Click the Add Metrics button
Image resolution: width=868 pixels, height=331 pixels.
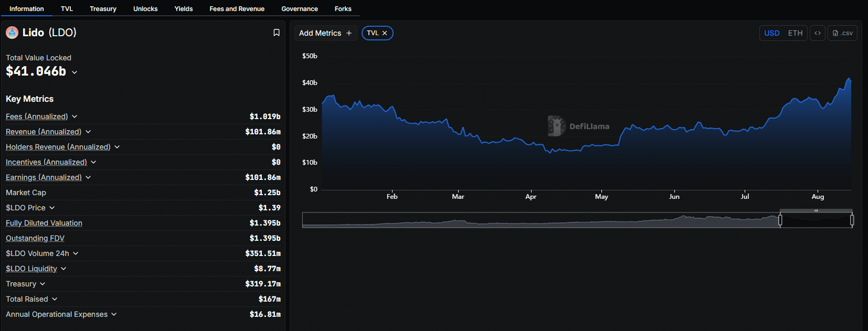click(x=325, y=33)
